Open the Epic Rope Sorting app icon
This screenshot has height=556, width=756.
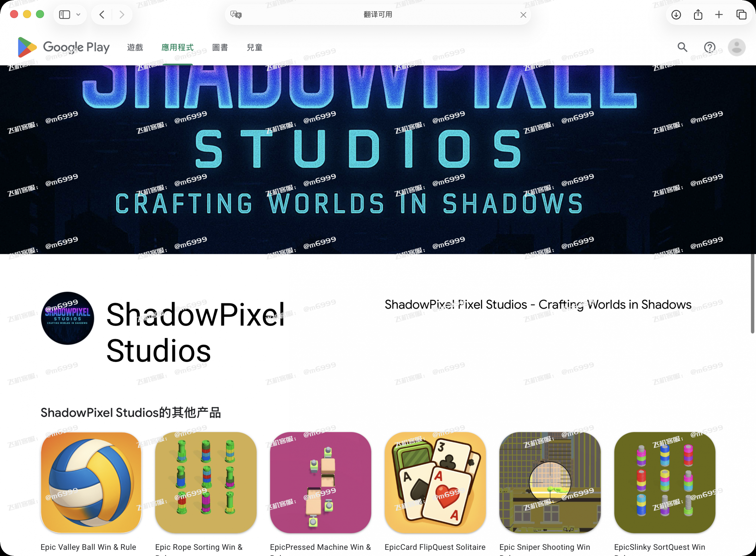[206, 483]
